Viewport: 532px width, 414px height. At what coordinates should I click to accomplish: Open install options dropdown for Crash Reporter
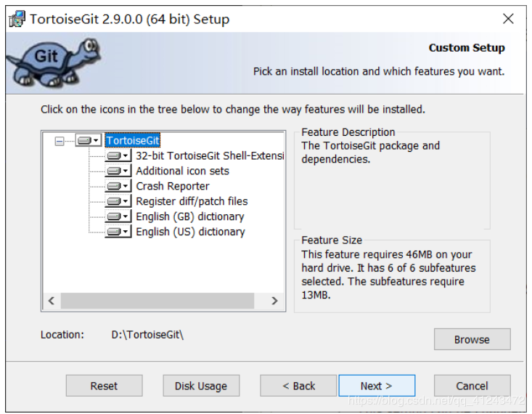tap(118, 186)
